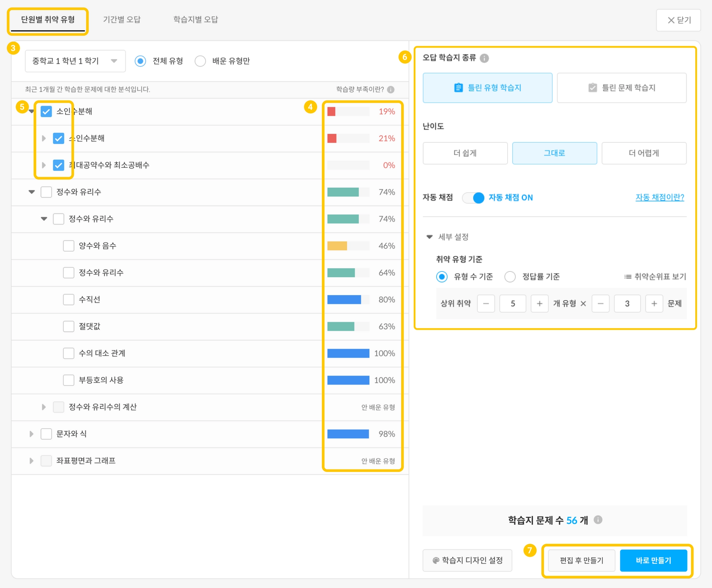
Task: Click plus stepper for 상위 취약 유형 count
Action: coord(539,304)
